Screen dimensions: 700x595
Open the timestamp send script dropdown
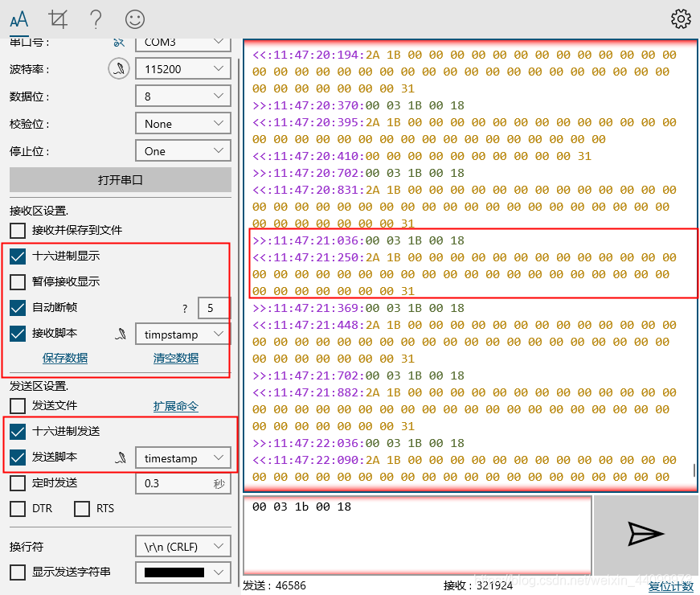point(183,458)
